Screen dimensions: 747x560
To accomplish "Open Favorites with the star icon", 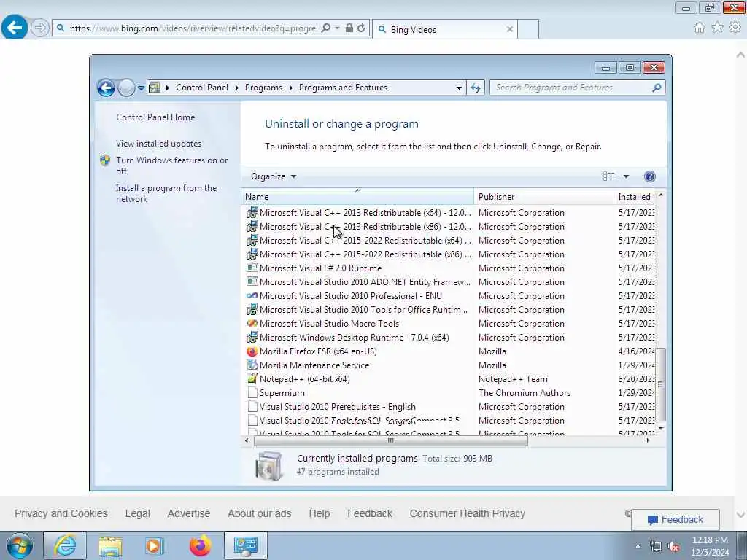I will click(x=717, y=28).
